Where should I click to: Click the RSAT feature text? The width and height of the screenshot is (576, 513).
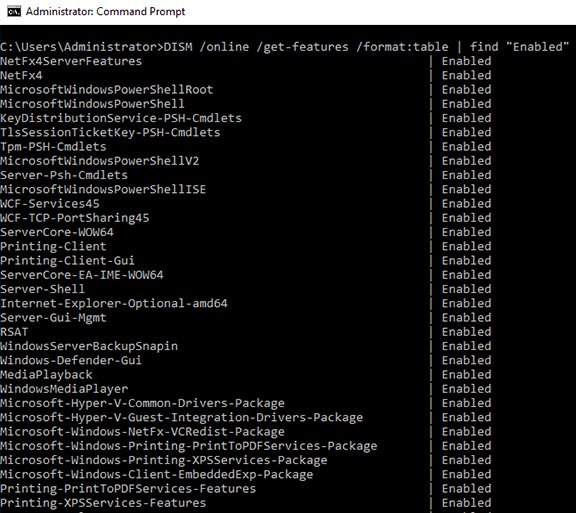(14, 332)
